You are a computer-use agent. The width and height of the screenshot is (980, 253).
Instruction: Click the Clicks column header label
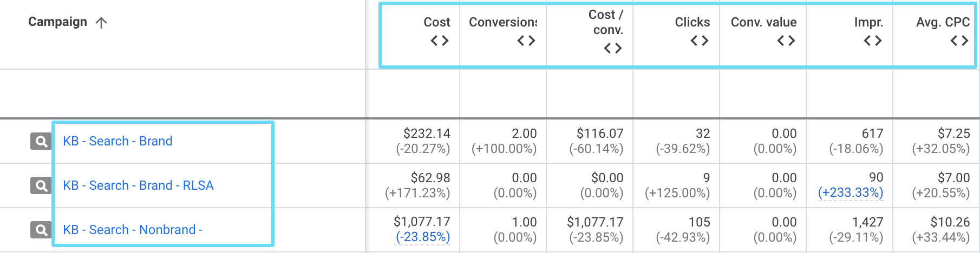point(692,22)
